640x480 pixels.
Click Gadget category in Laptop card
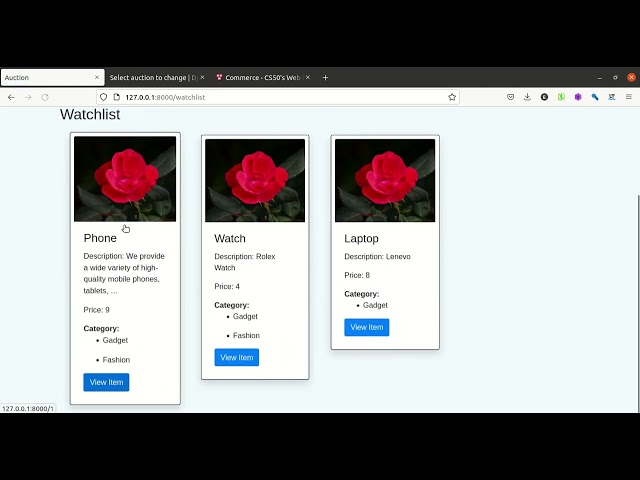[375, 305]
